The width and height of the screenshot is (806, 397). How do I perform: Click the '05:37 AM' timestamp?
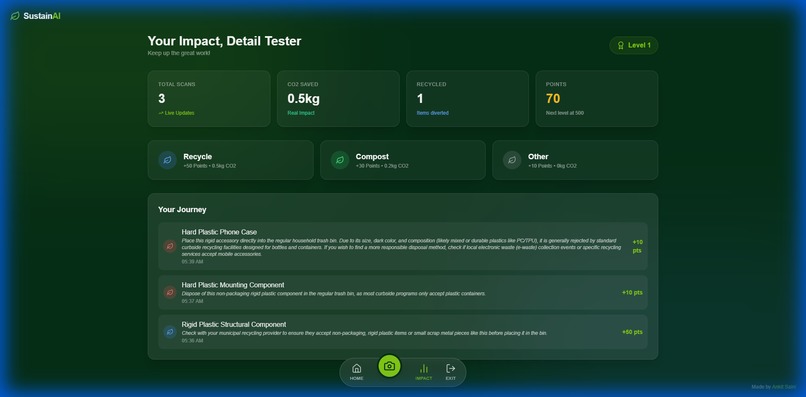pyautogui.click(x=192, y=301)
